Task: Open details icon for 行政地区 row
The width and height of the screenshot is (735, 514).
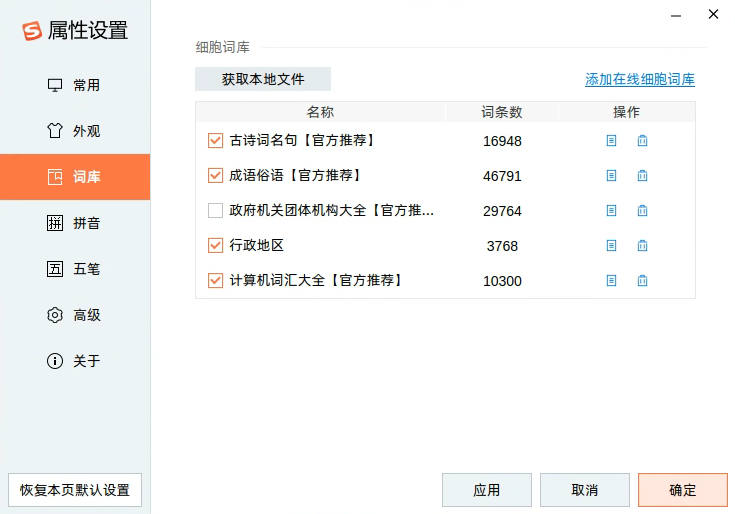Action: [611, 246]
